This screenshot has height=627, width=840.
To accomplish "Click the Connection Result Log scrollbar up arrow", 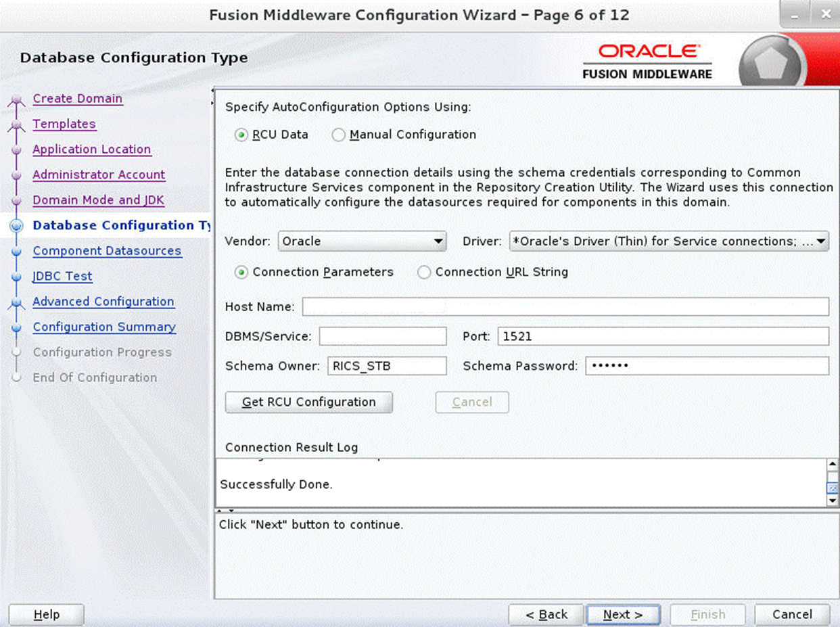I will [x=831, y=463].
